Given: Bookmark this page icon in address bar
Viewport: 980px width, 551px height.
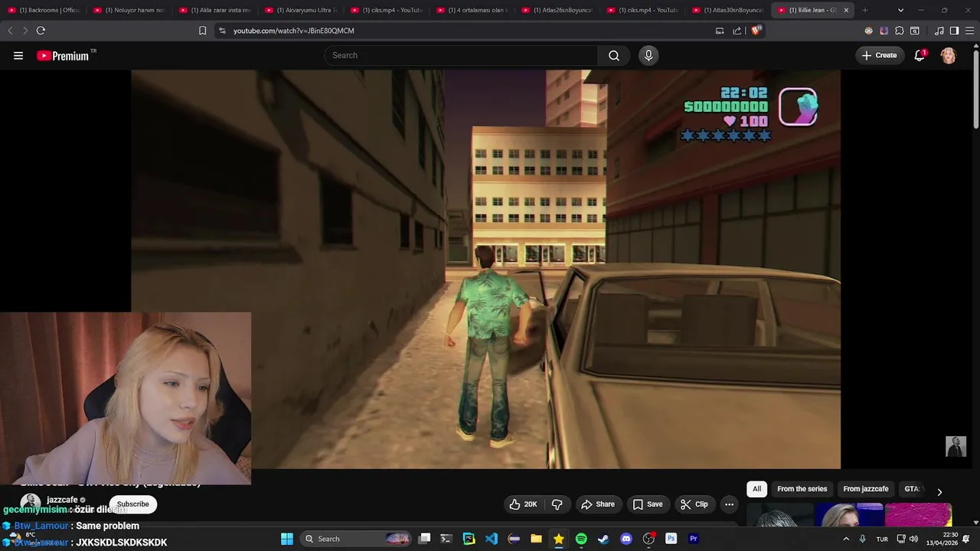Looking at the screenshot, I should [202, 31].
